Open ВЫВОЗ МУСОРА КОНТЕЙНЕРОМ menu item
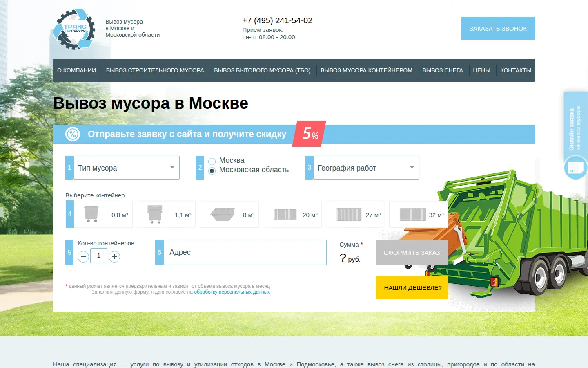The height and width of the screenshot is (368, 588). (x=366, y=70)
